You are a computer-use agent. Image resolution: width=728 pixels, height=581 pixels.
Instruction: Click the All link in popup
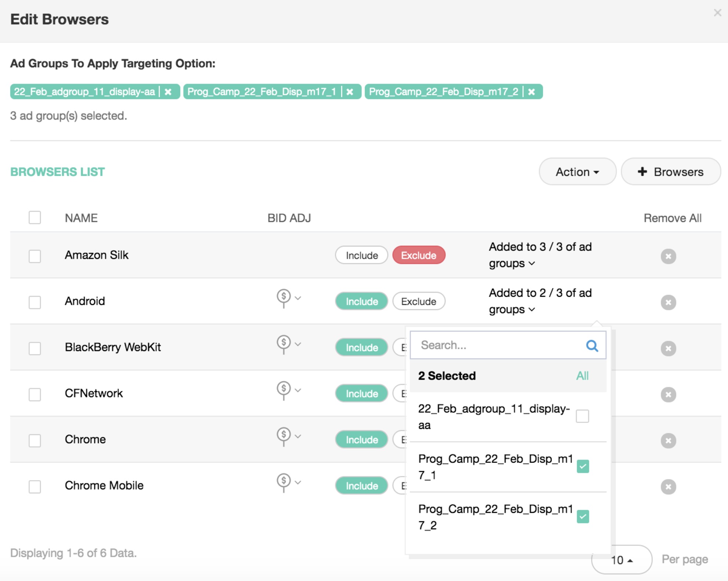582,376
